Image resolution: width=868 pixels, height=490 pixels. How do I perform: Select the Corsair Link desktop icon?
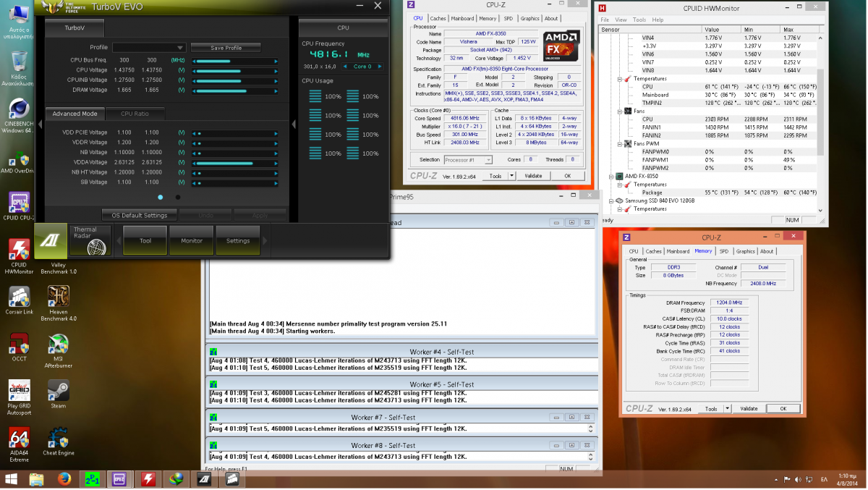tap(19, 301)
